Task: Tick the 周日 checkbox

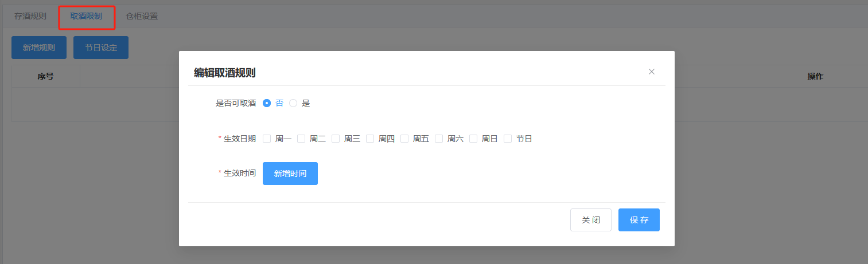Action: (473, 139)
